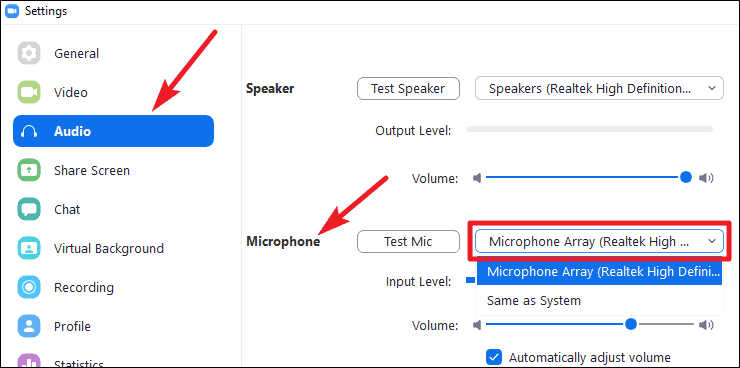Screen dimensions: 740x368
Task: Open the Recording settings icon
Action: click(29, 287)
